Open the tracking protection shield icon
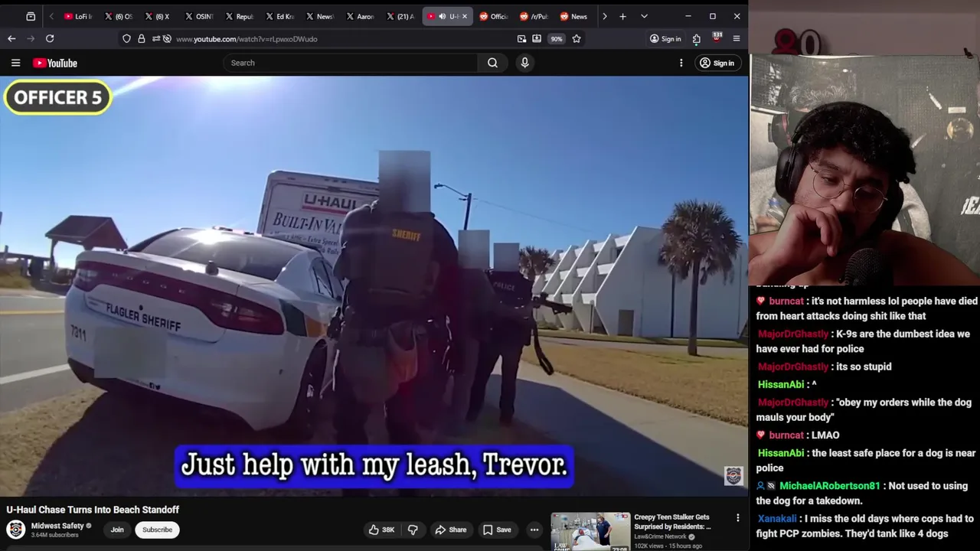This screenshot has height=551, width=980. pyautogui.click(x=126, y=39)
